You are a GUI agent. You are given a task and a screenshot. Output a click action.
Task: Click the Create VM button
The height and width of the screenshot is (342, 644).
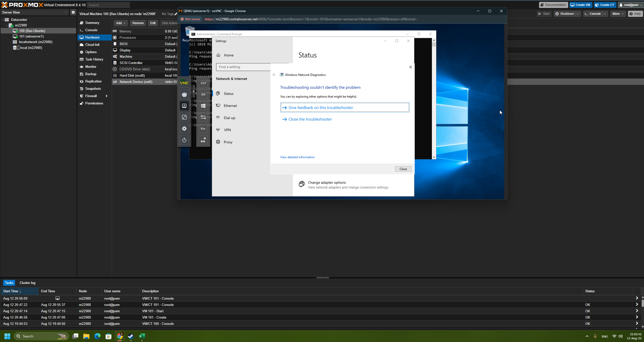(x=581, y=5)
